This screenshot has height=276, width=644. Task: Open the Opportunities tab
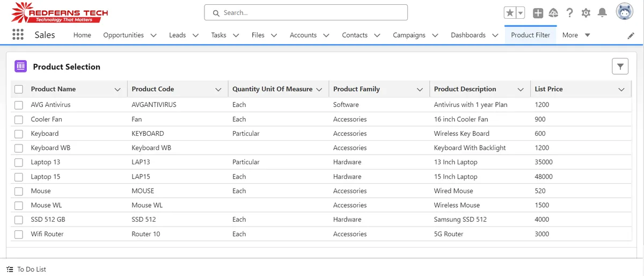(123, 35)
